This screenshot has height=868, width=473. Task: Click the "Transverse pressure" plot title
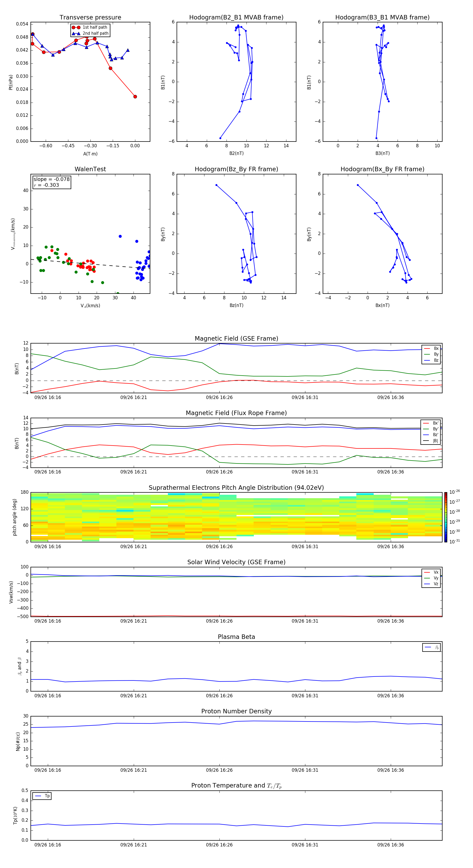90,17
